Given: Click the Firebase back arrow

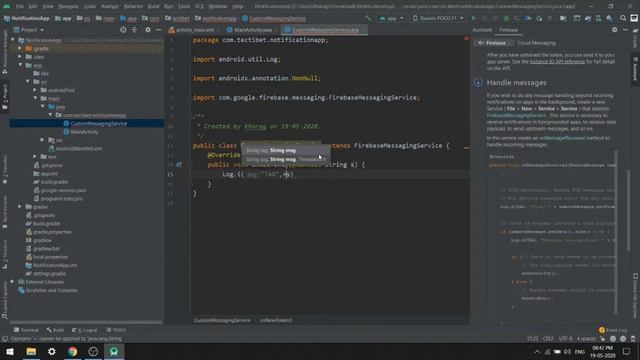Looking at the screenshot, I should (481, 43).
